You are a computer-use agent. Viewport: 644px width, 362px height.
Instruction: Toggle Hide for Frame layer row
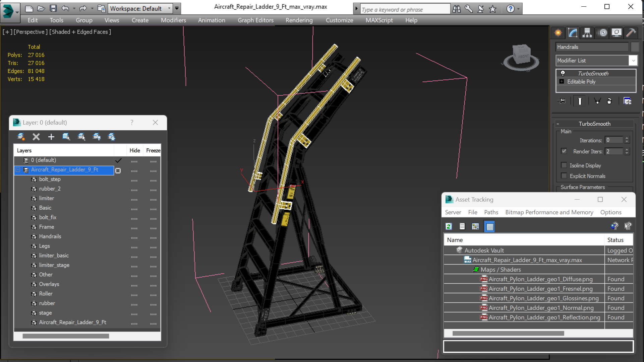[x=134, y=228]
